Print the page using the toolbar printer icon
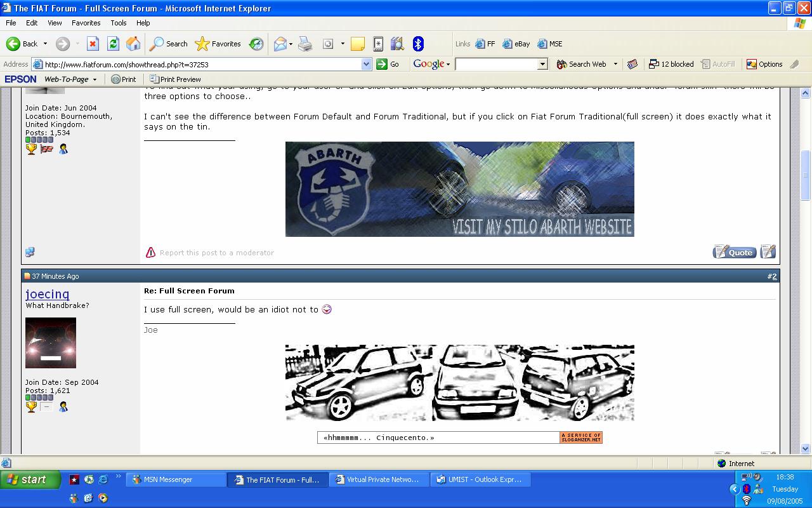This screenshot has width=812, height=508. (305, 44)
